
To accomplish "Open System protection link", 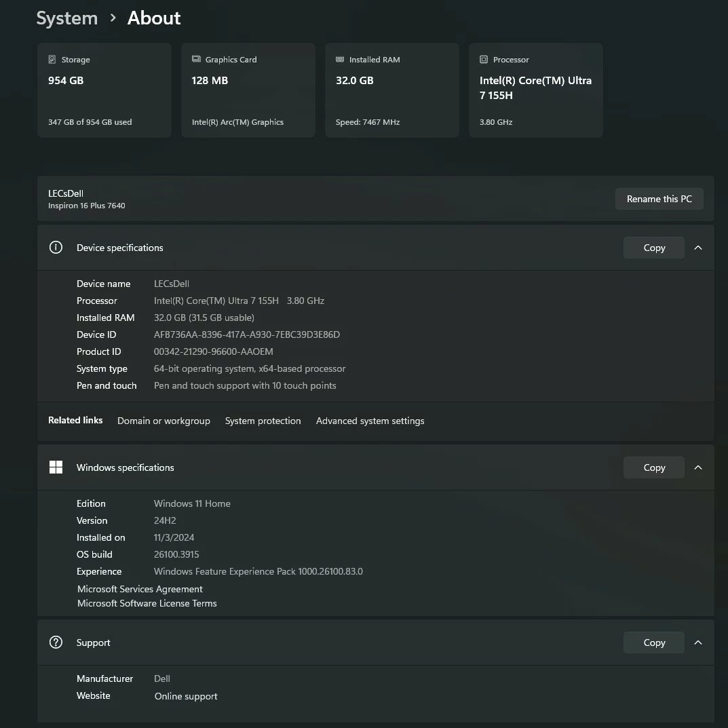I will tap(263, 421).
